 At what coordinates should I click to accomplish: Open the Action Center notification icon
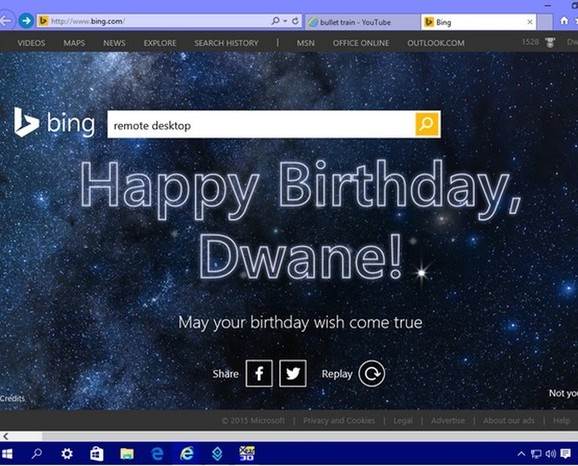tap(565, 453)
